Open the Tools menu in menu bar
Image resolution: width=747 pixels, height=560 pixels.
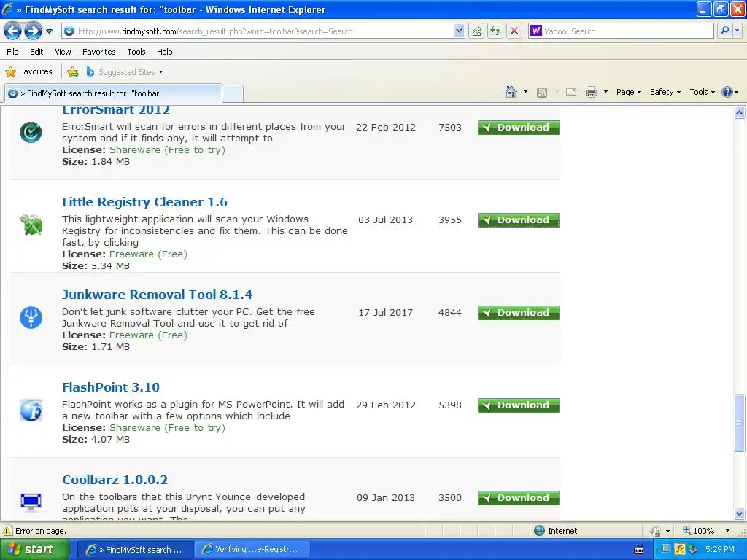(136, 52)
